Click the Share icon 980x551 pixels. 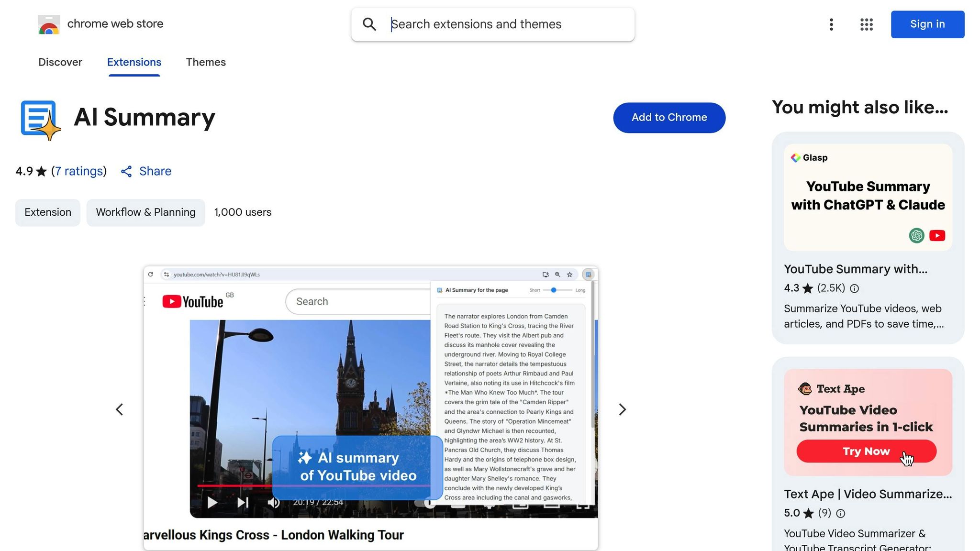126,172
